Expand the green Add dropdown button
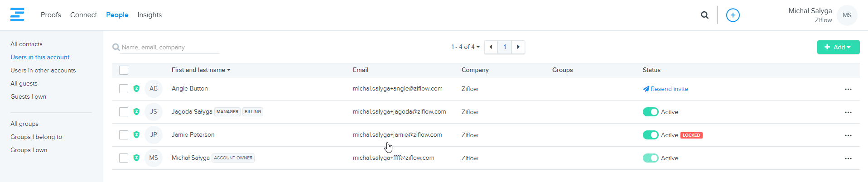 (838, 47)
